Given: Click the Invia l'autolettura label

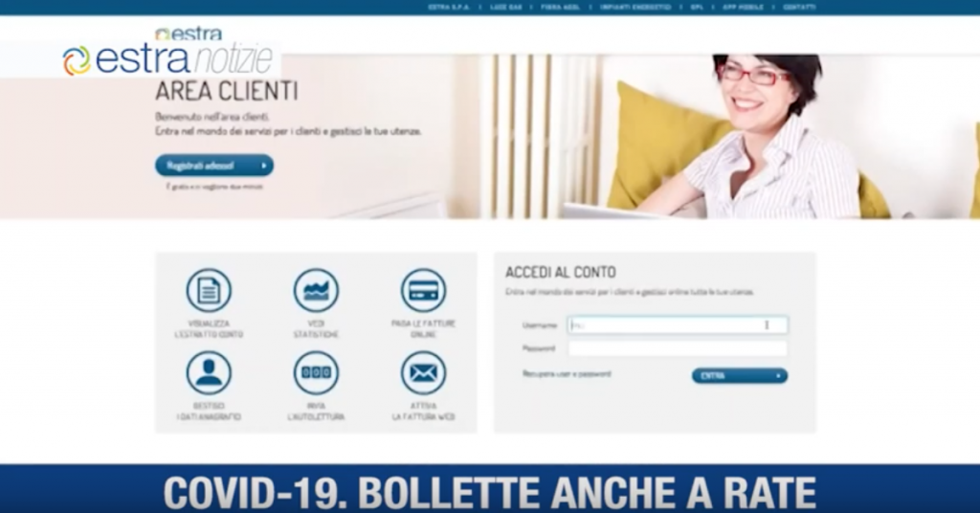Looking at the screenshot, I should (316, 412).
